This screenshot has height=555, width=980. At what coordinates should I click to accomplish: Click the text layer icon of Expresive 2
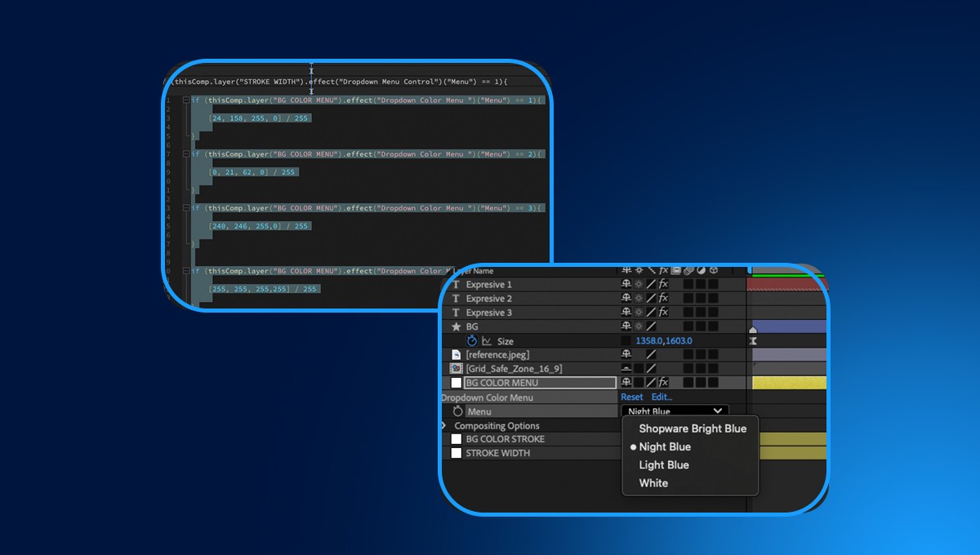[x=457, y=299]
